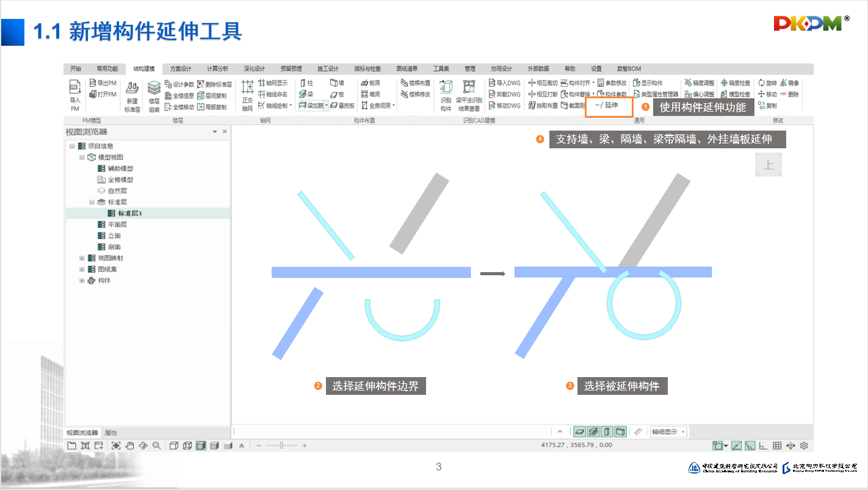
Task: Open the 梁加腋 dropdown arrow
Action: (327, 106)
